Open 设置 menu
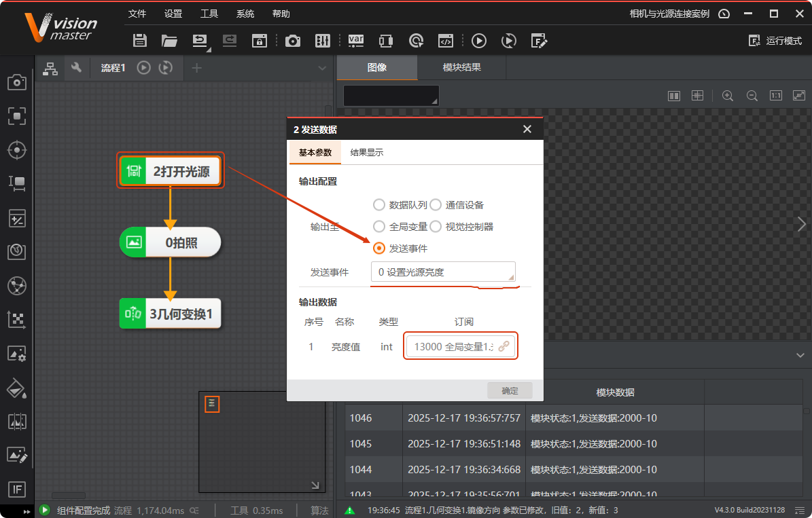The image size is (812, 518). pyautogui.click(x=173, y=14)
